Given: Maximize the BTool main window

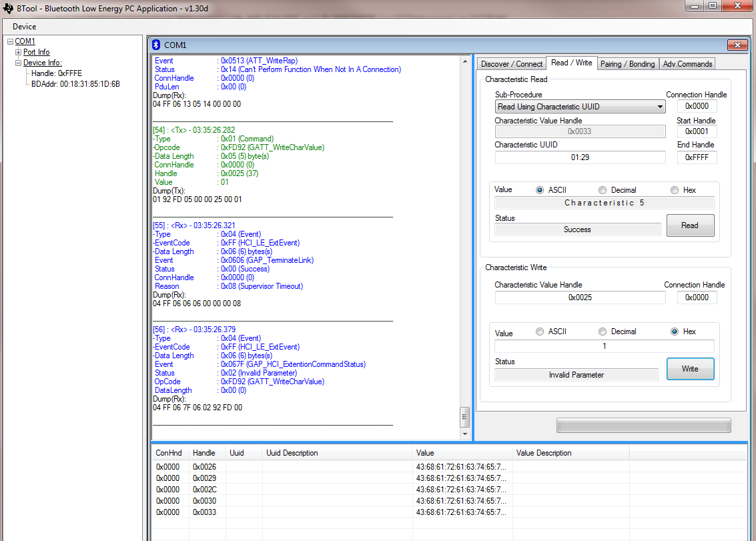Looking at the screenshot, I should tap(713, 6).
